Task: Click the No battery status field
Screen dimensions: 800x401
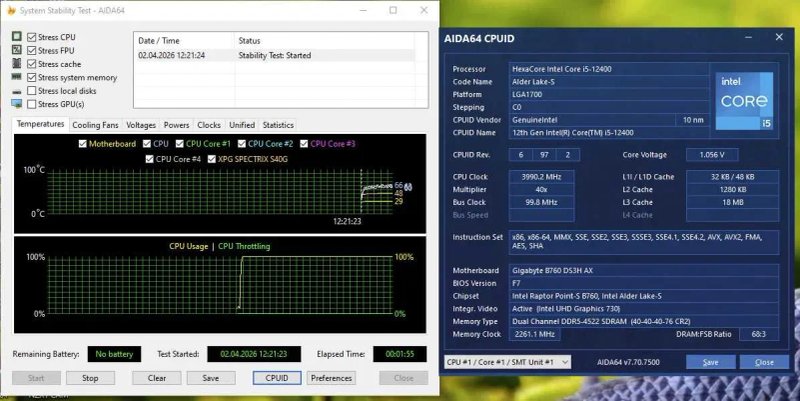Action: (114, 354)
